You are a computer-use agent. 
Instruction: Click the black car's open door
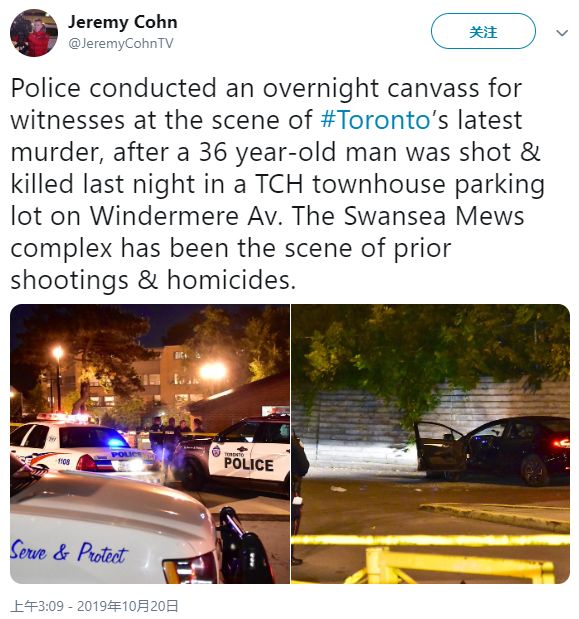440,448
